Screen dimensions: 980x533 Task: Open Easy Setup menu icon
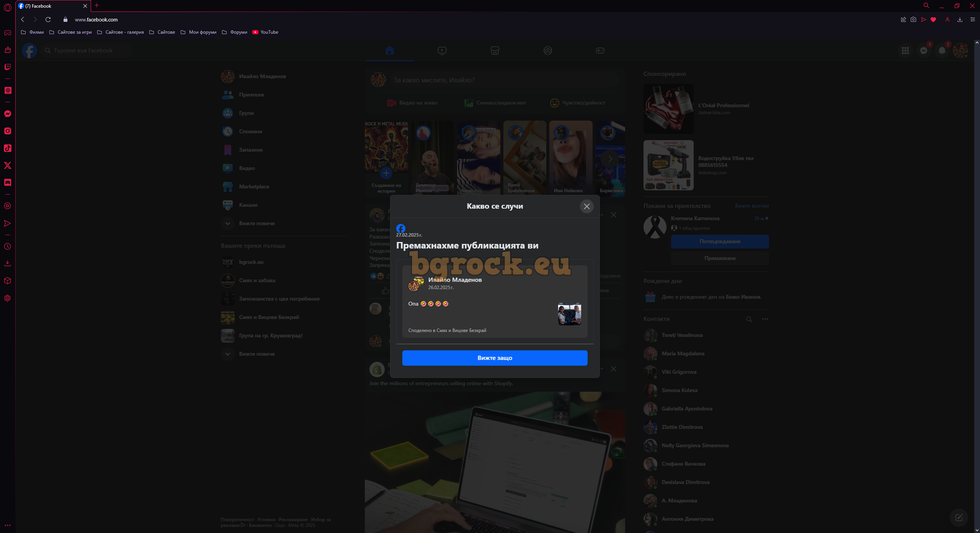(972, 20)
